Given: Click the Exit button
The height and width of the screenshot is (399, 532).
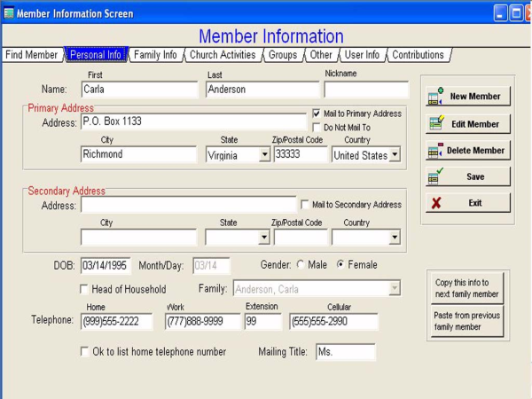Looking at the screenshot, I should coord(468,203).
